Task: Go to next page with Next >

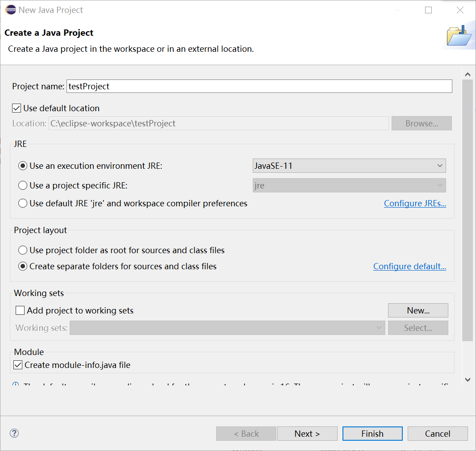Action: coord(307,434)
